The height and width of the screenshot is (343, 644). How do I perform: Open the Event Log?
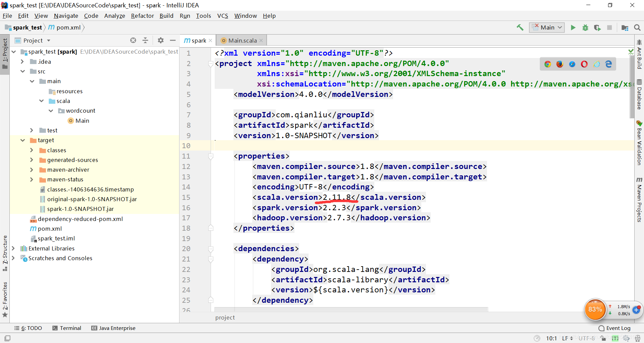614,328
